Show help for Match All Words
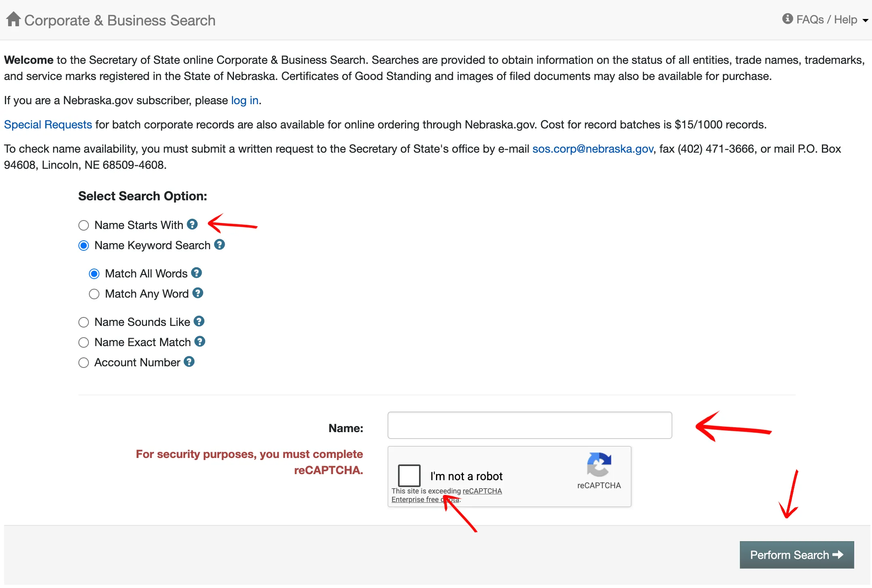872x588 pixels. click(x=196, y=273)
